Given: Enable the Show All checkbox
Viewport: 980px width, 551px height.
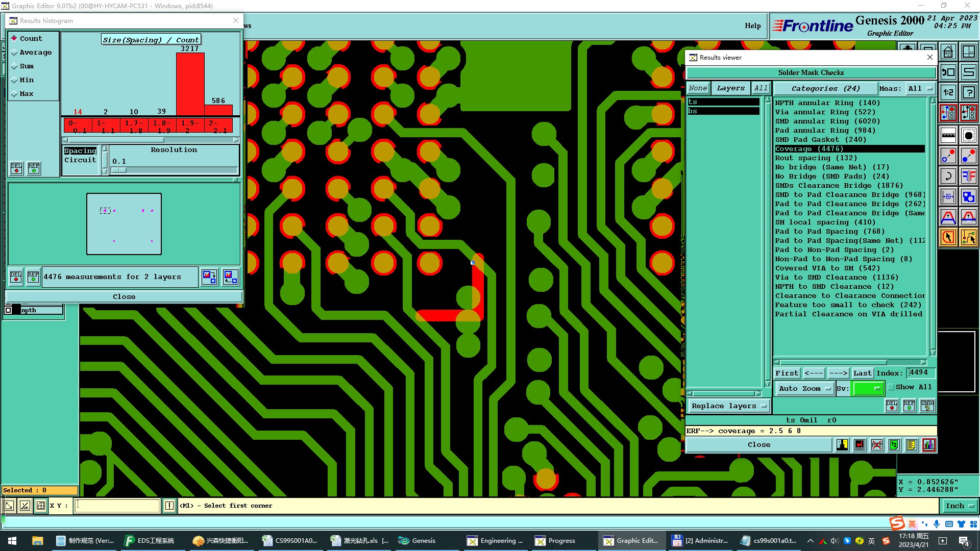Looking at the screenshot, I should [891, 387].
